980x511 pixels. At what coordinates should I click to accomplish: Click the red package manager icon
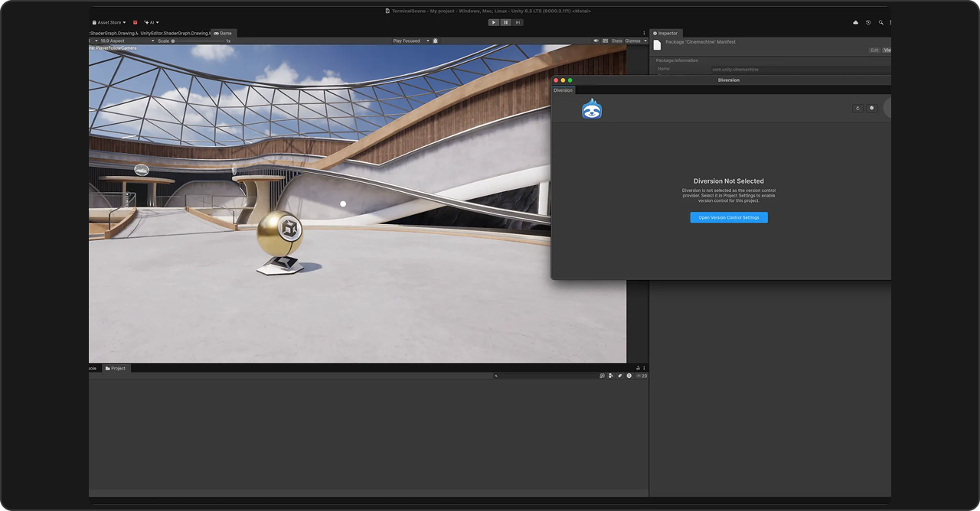point(135,22)
